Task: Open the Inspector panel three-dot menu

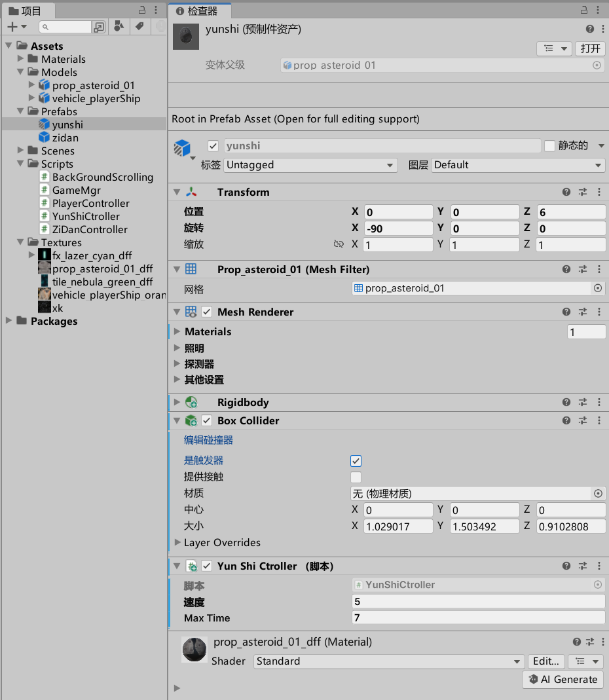Action: point(598,10)
